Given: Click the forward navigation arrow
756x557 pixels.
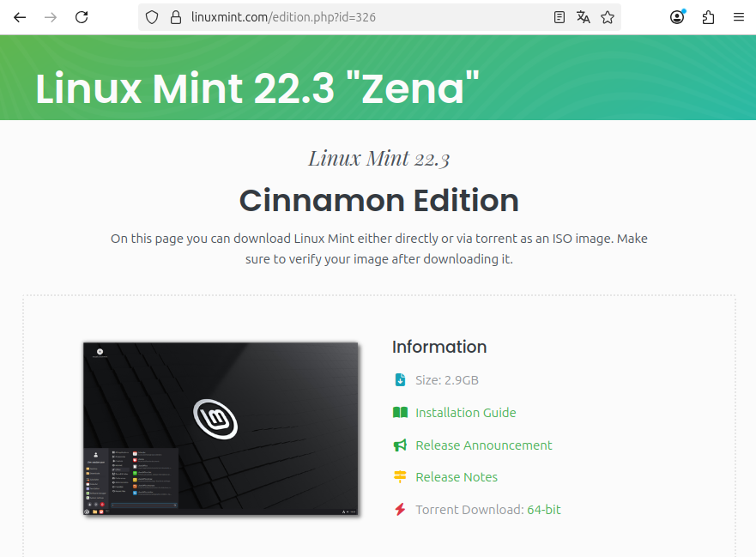Looking at the screenshot, I should (51, 17).
